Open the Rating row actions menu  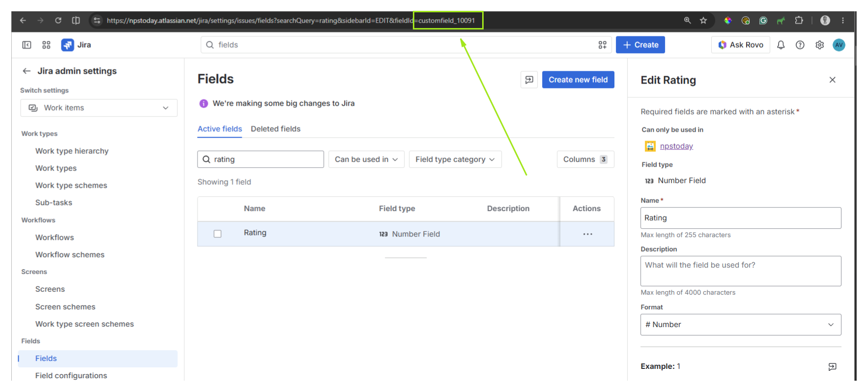coord(587,234)
